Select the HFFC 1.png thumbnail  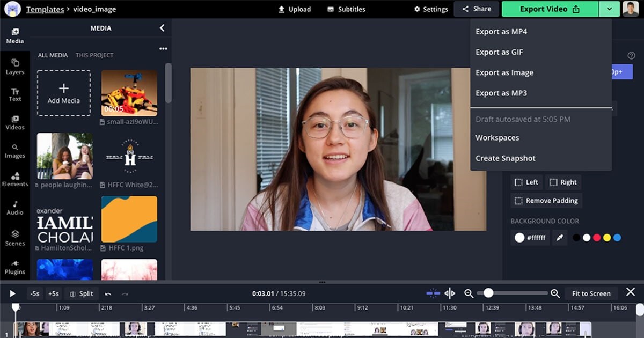[129, 219]
